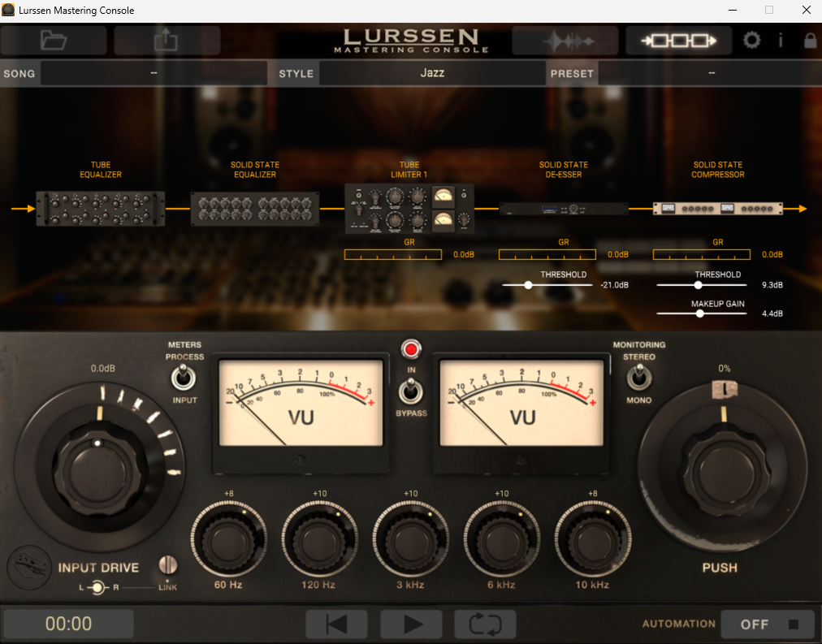The height and width of the screenshot is (644, 822).
Task: Click the De-Esser Threshold slider handle
Action: [529, 285]
